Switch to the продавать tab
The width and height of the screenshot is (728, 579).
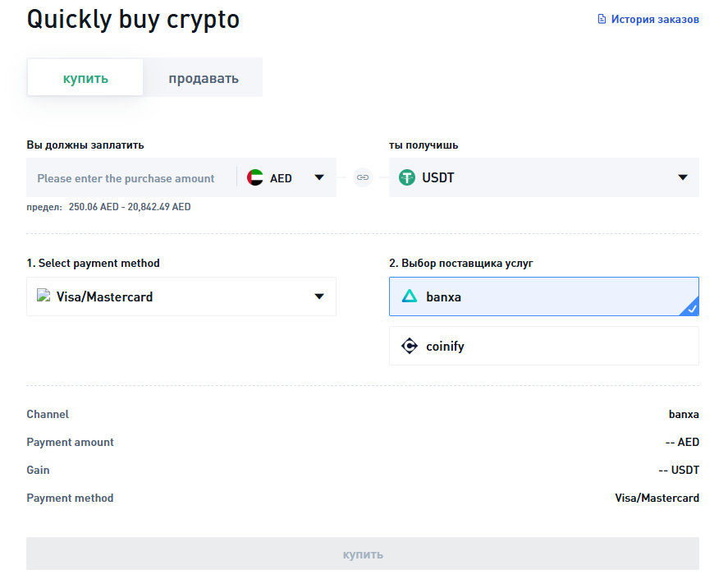pyautogui.click(x=204, y=77)
